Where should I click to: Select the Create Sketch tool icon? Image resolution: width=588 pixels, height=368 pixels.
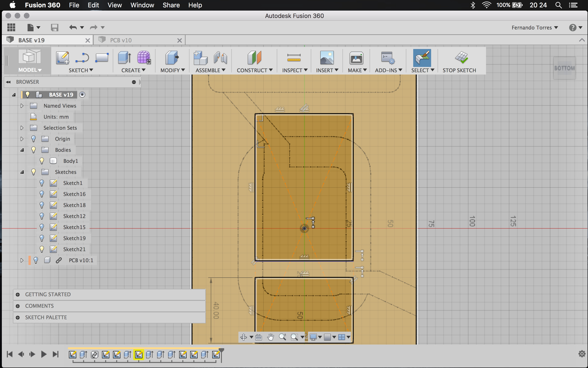[x=62, y=58]
